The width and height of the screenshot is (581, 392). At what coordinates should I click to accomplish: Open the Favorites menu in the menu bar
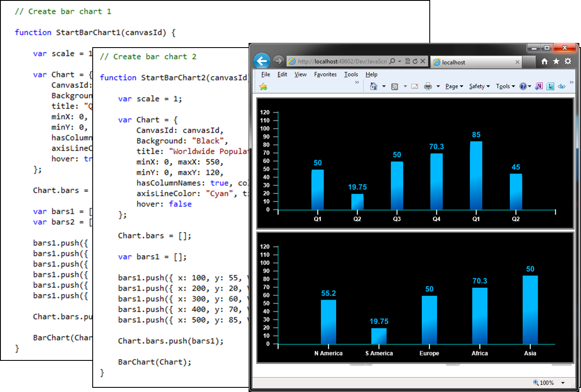325,75
